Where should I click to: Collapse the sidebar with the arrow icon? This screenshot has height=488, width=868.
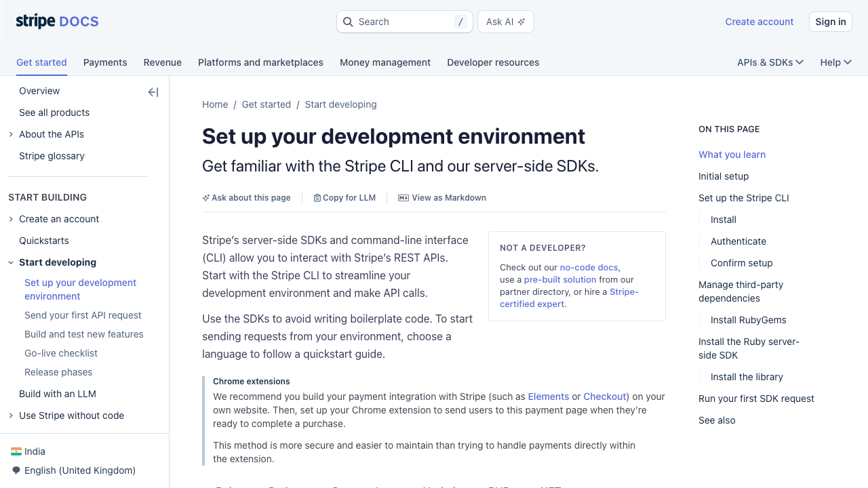coord(153,92)
